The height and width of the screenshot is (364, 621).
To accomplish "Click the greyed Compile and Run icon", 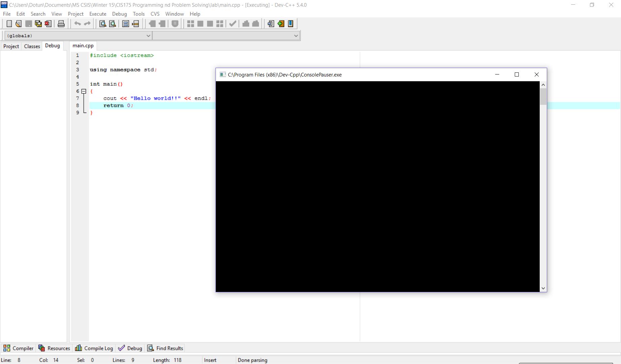I will pos(210,24).
